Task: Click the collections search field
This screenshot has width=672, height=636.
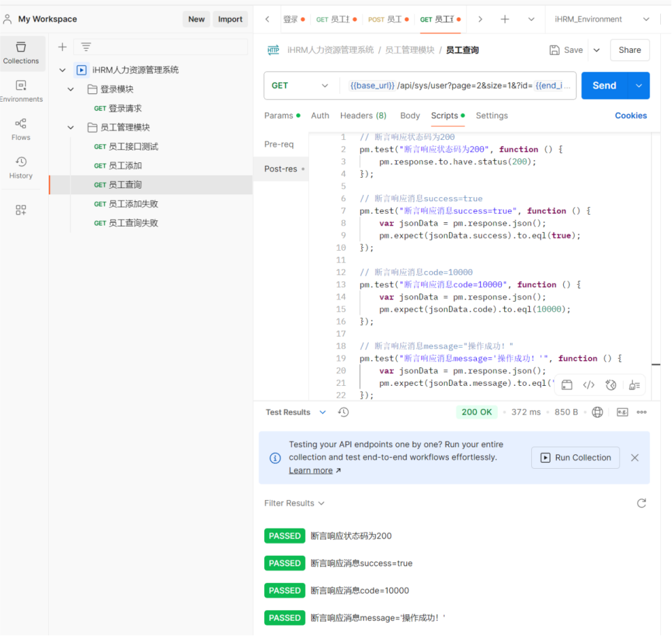Action: 161,47
